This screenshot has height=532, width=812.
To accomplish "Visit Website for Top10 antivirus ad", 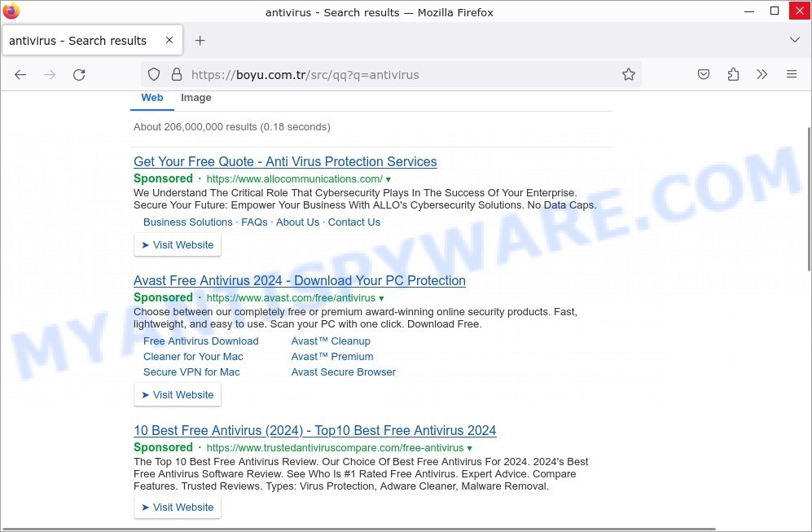I will [178, 507].
